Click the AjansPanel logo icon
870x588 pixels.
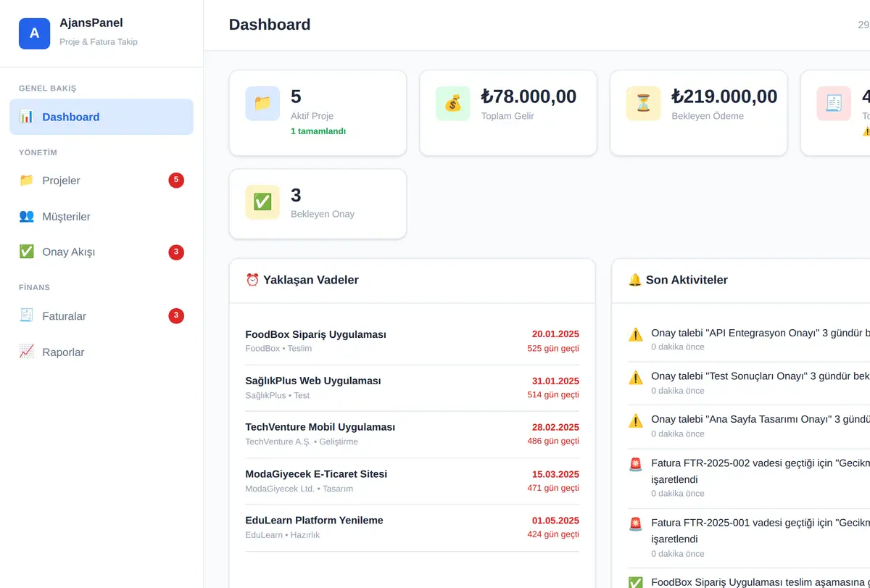(34, 33)
